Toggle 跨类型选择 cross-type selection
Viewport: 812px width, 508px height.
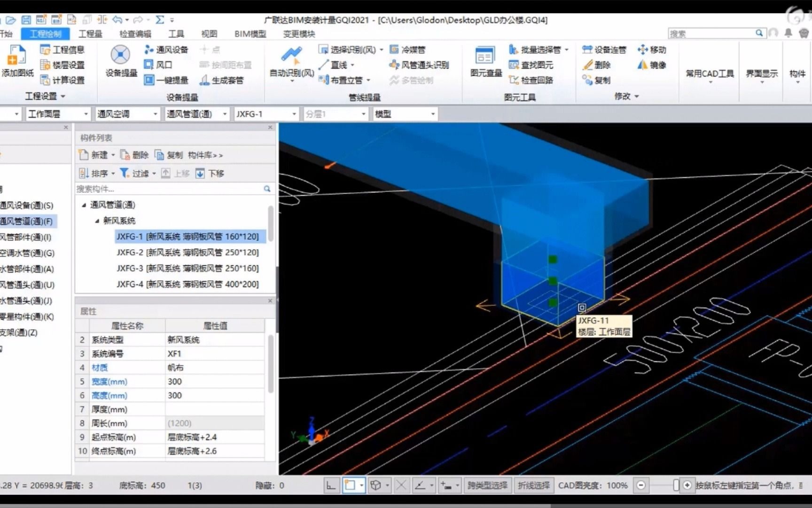(x=487, y=485)
